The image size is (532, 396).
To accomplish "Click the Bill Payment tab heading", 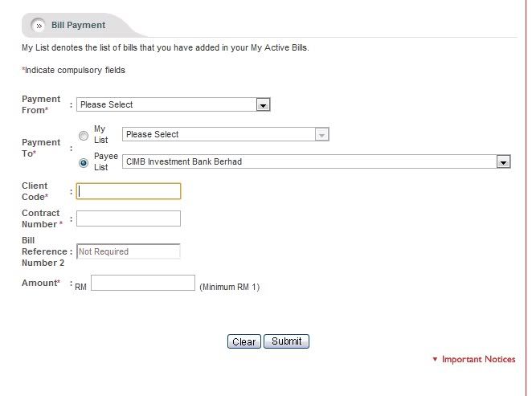I will coord(78,25).
